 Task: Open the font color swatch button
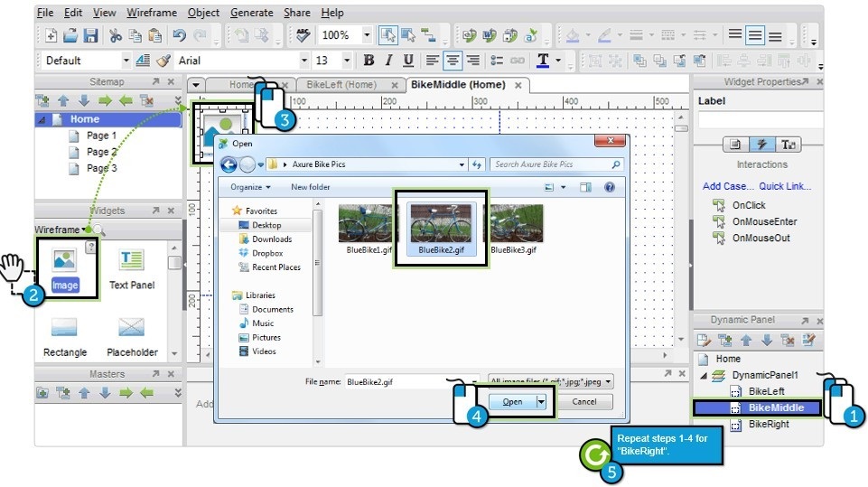coord(543,61)
